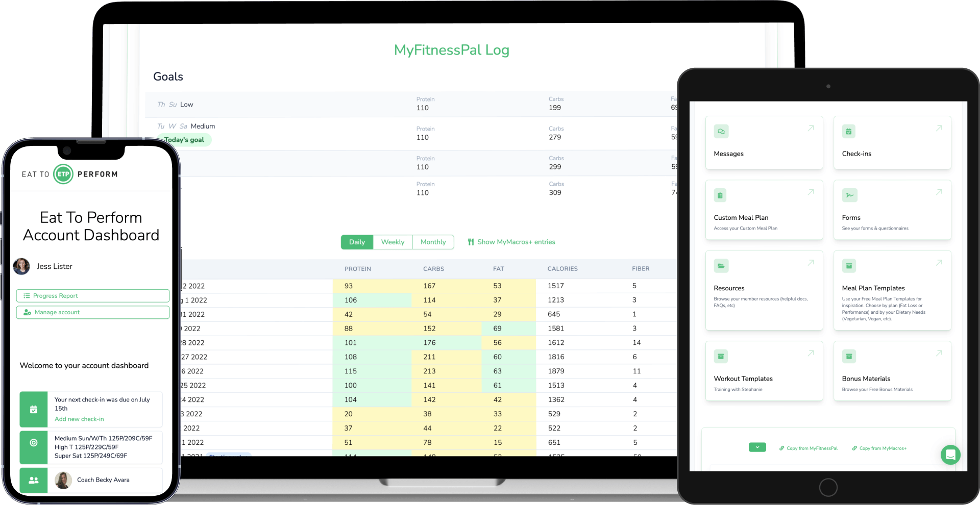This screenshot has height=505, width=980.
Task: Click the FIBER column header
Action: (641, 269)
